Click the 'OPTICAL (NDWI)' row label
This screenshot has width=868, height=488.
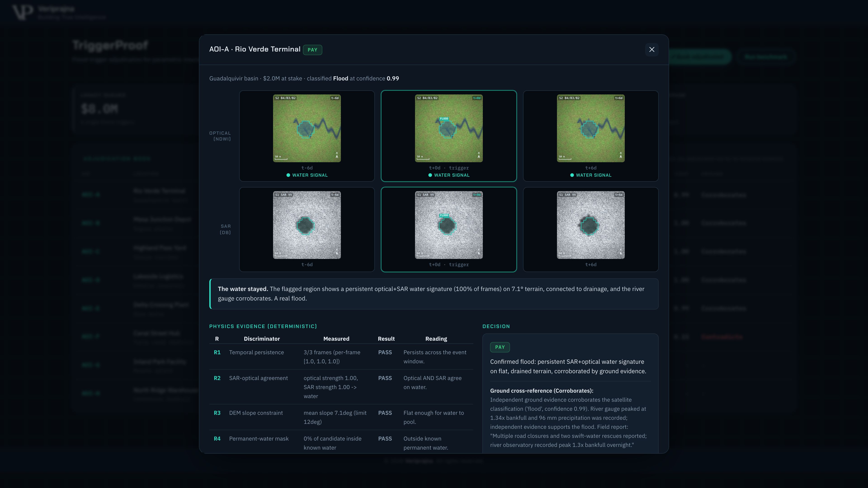220,136
